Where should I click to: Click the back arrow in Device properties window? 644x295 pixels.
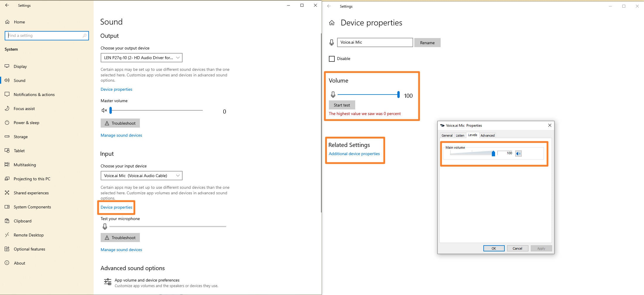pyautogui.click(x=329, y=6)
